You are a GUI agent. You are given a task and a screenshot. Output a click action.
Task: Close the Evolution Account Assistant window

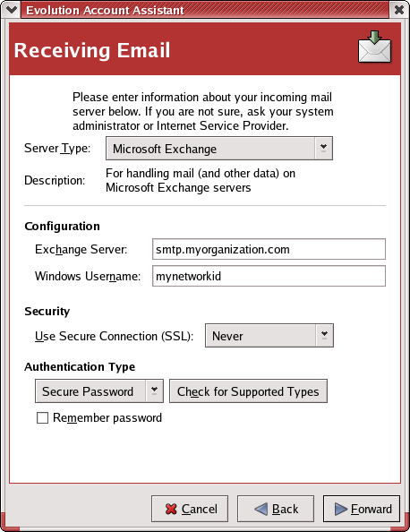click(x=399, y=10)
